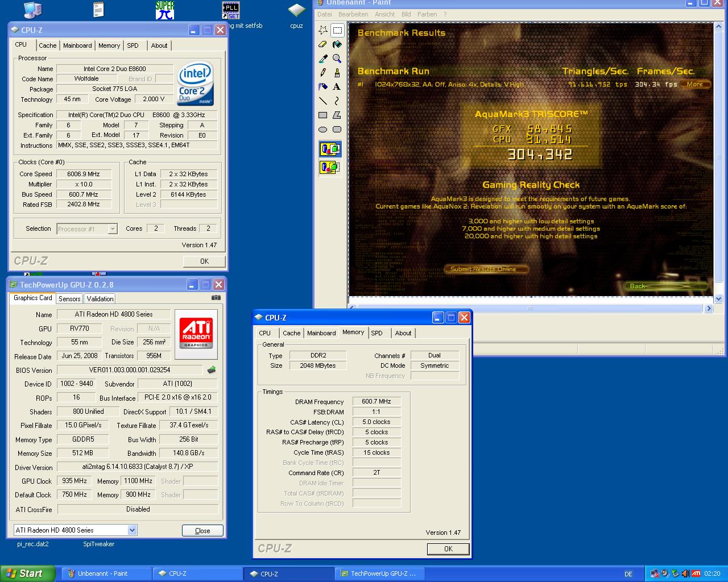Click the disconnected network tray icon

[655, 573]
